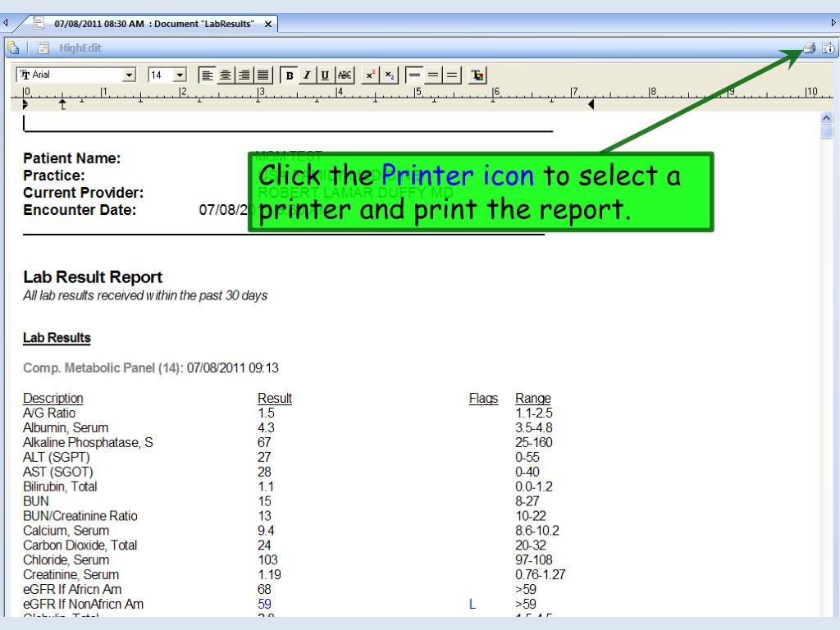Screen dimensions: 840x630
Task: Click the Calcium, Serum row label
Action: 66,531
